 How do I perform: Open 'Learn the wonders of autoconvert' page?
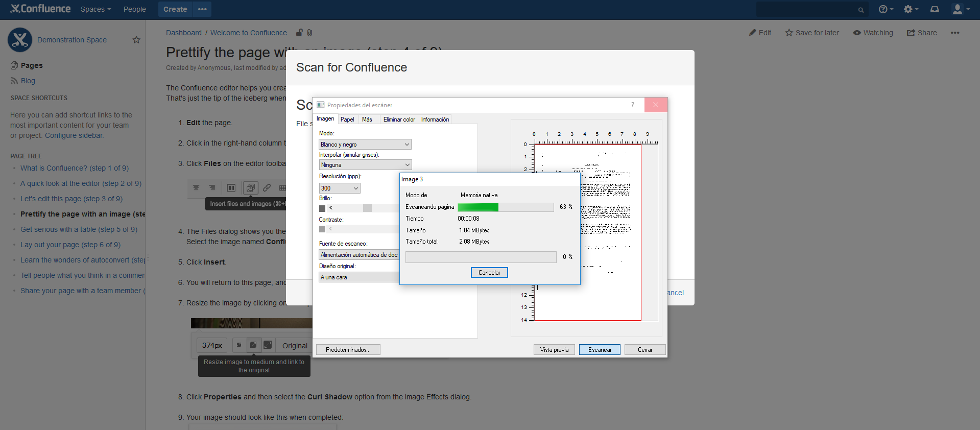[x=83, y=260]
